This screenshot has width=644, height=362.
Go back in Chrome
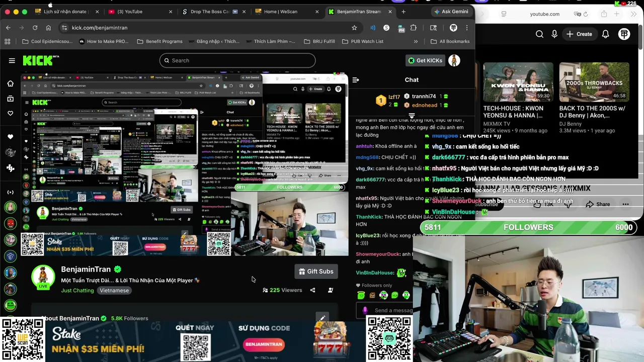[x=8, y=28]
